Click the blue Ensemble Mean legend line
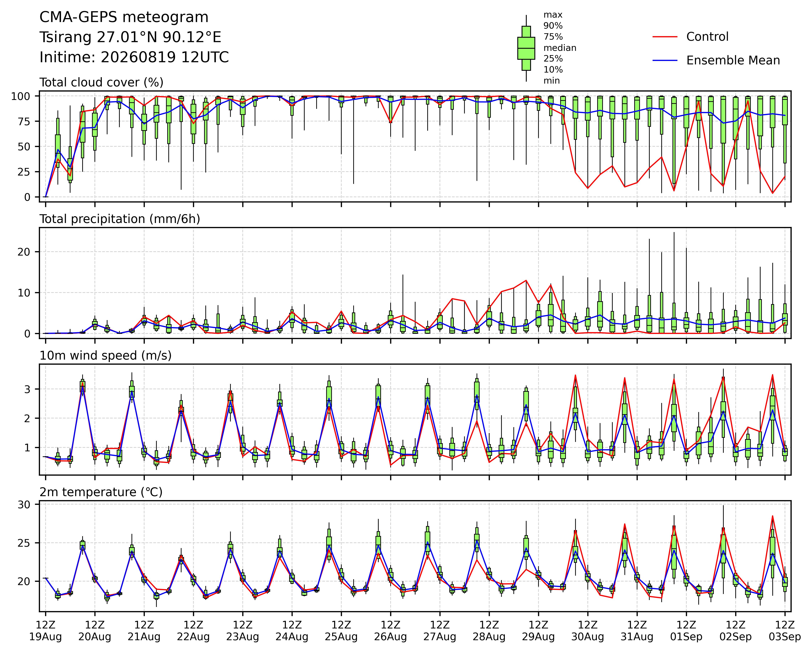 tap(665, 61)
